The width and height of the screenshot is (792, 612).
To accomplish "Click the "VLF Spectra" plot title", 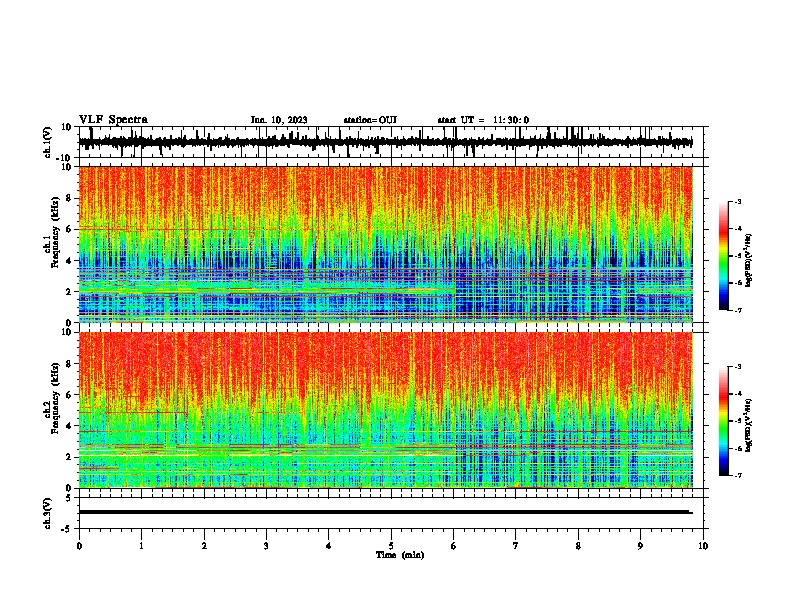I will 113,120.
